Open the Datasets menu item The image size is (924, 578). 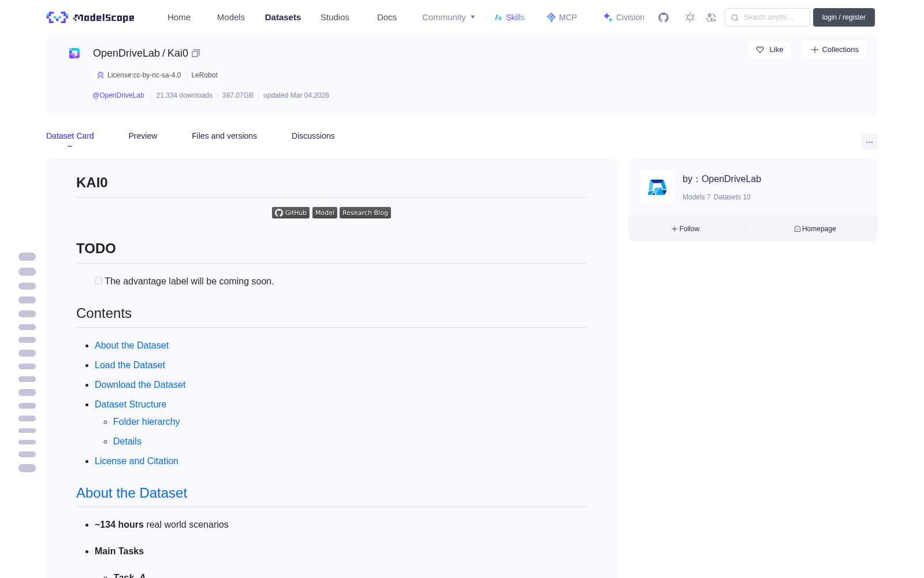click(283, 17)
